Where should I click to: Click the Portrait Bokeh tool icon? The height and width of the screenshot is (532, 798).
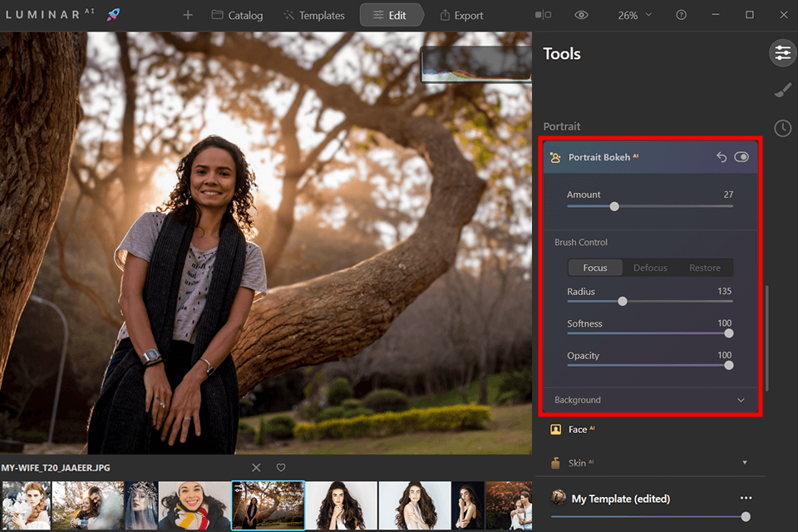point(555,157)
